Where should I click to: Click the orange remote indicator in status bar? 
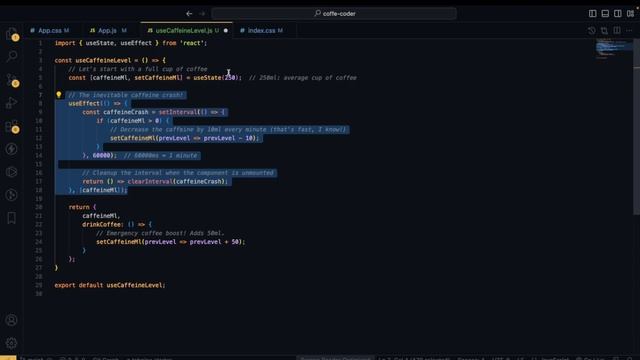(8, 358)
